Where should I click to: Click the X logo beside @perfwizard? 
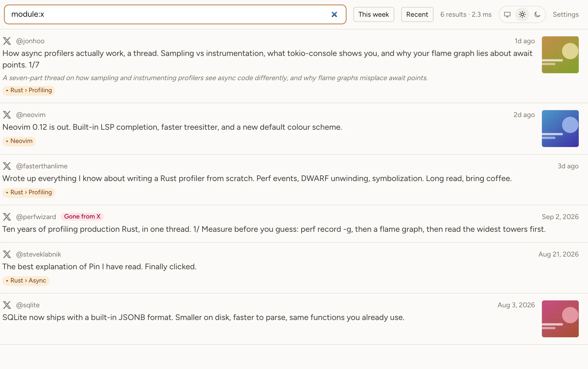(x=7, y=217)
